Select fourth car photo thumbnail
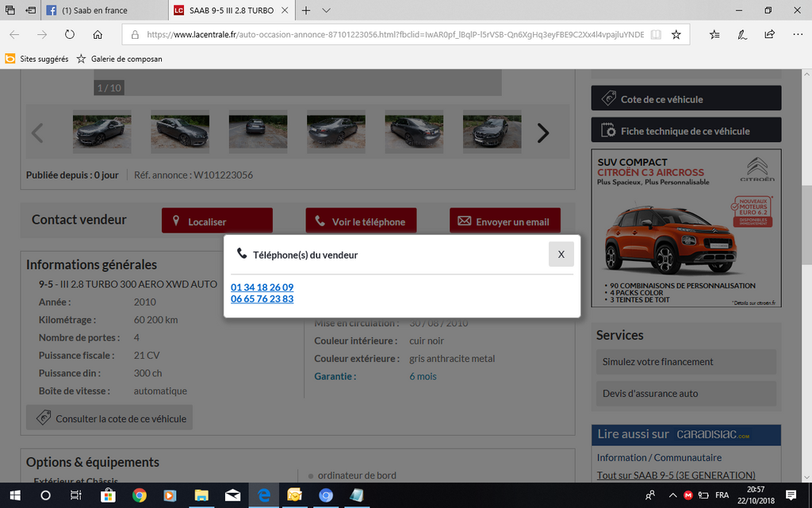 tap(336, 132)
